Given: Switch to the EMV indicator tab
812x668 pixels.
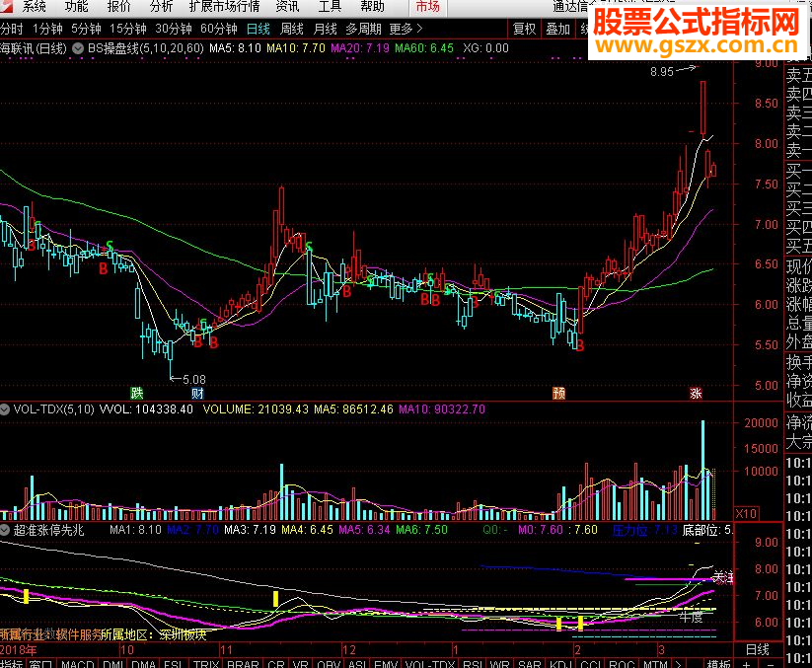Looking at the screenshot, I should pos(386,664).
